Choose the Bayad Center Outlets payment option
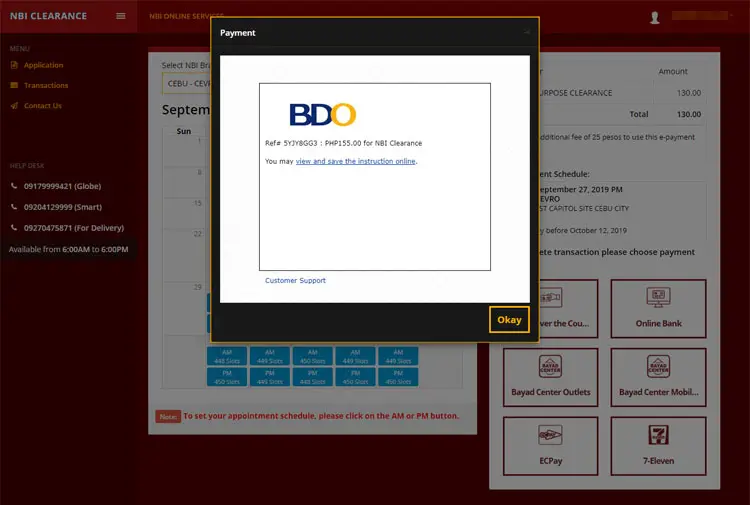This screenshot has width=750, height=505. pos(551,377)
